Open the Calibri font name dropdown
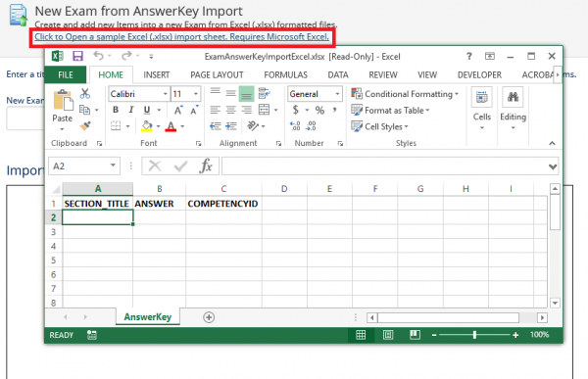Viewport: 588px width, 379px height. [166, 94]
